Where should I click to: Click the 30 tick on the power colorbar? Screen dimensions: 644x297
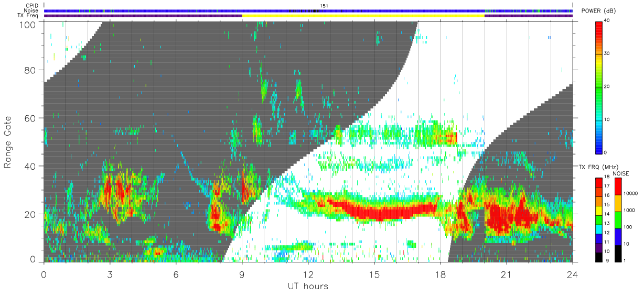point(607,53)
